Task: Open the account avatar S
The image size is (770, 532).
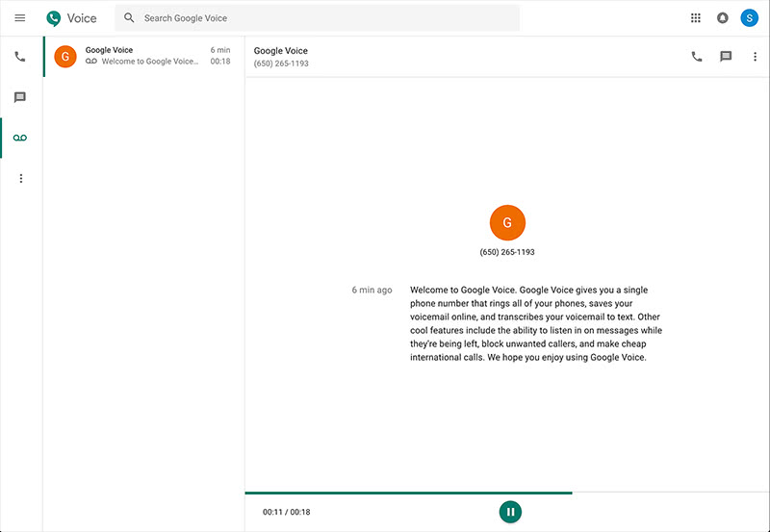Action: (x=749, y=18)
